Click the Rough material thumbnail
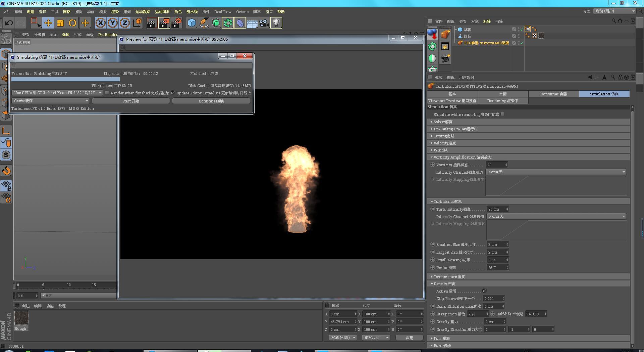The width and height of the screenshot is (644, 352). pyautogui.click(x=21, y=318)
